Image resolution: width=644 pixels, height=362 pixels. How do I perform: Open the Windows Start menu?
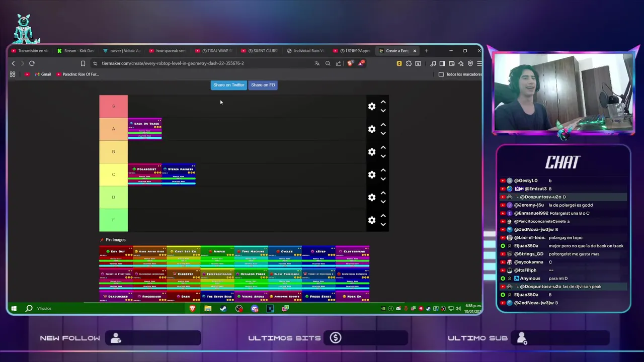(14, 308)
